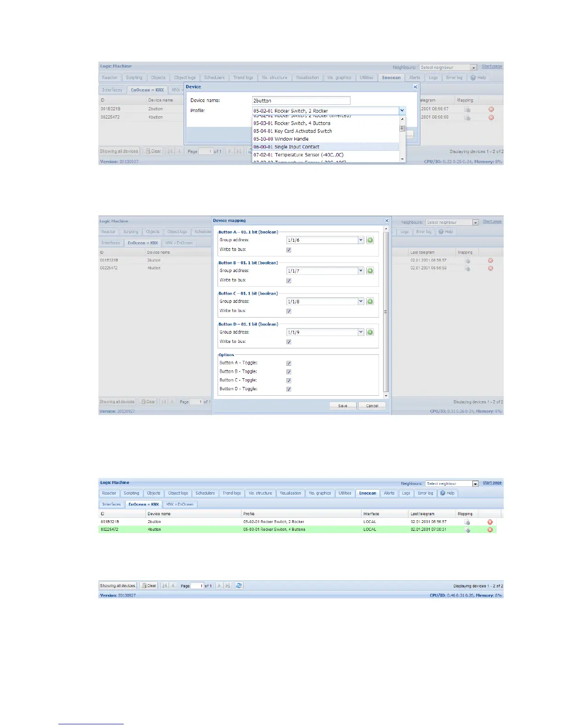563x728 pixels.
Task: Choose 05-04-01 Key Card Activated Switch option
Action: click(325, 131)
